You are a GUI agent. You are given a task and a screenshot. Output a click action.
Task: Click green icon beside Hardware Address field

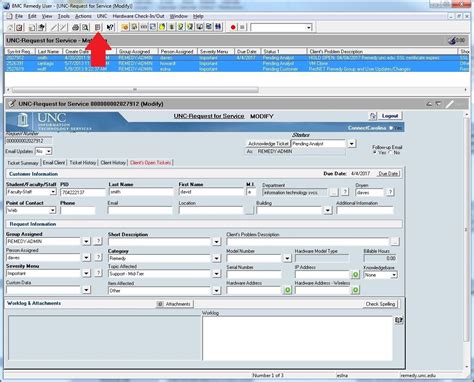(x=287, y=290)
